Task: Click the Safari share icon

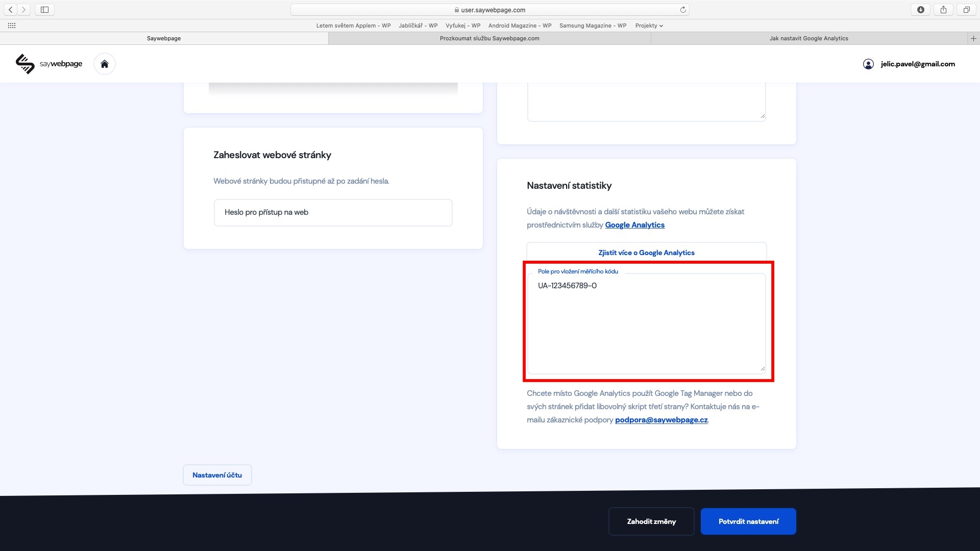Action: coord(943,10)
